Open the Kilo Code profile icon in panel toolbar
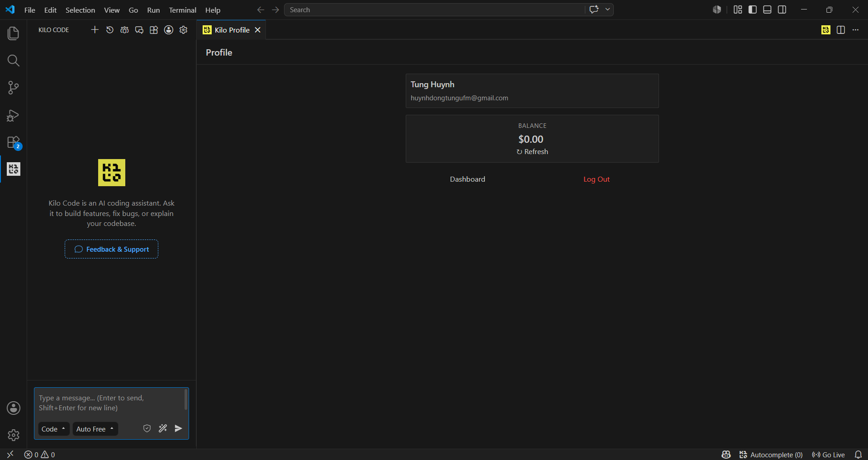The width and height of the screenshot is (868, 460). (x=169, y=30)
